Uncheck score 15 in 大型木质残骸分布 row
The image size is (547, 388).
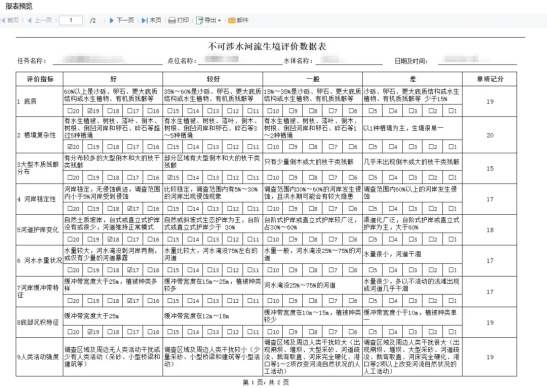169,177
